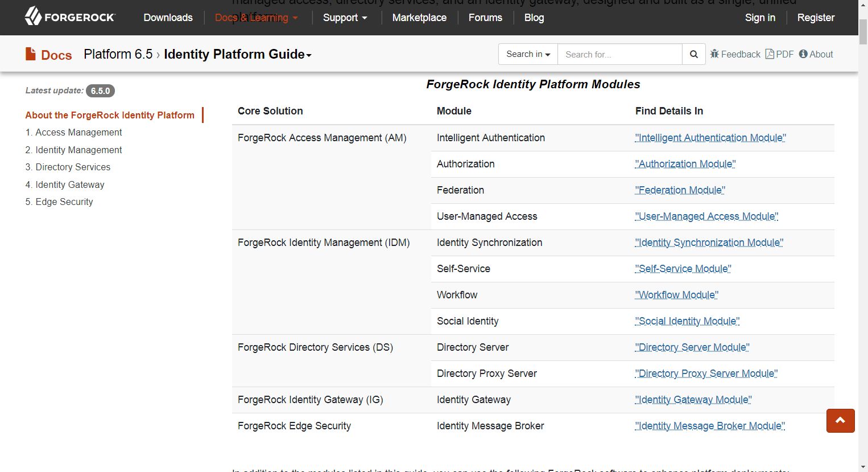The height and width of the screenshot is (472, 868).
Task: Go to the Downloads page
Action: 168,18
